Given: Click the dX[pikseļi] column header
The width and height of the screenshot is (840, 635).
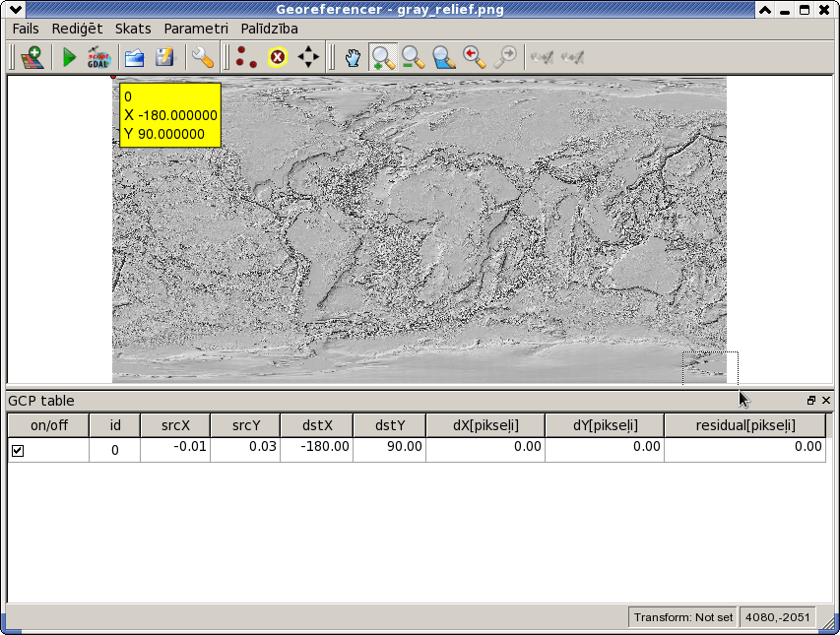Looking at the screenshot, I should (x=485, y=425).
